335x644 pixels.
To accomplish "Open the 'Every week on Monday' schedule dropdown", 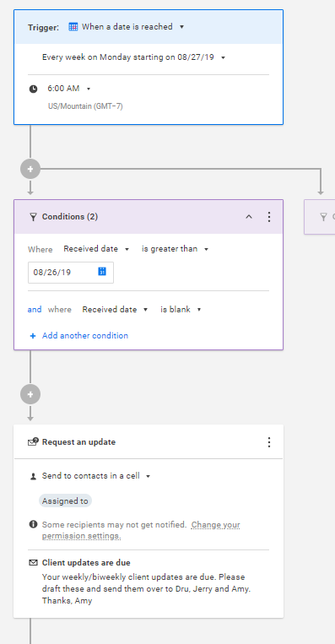I will [x=134, y=57].
